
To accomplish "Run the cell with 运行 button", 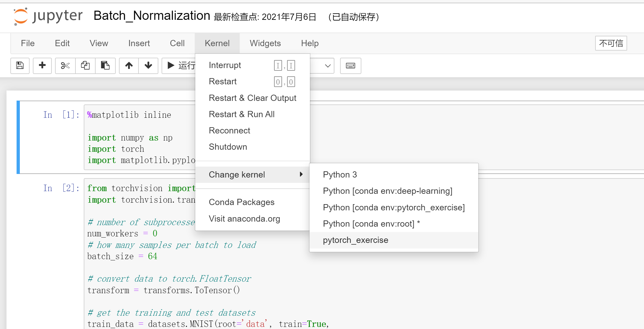I will click(181, 65).
